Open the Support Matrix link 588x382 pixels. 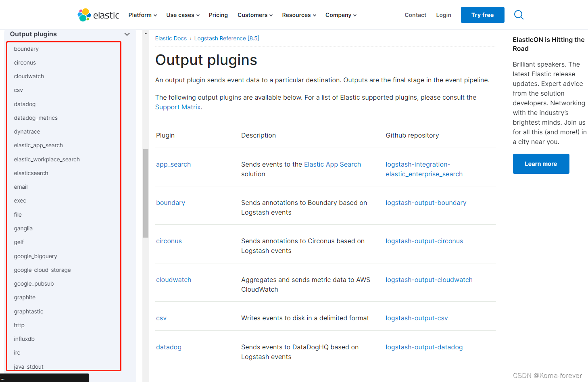pyautogui.click(x=178, y=107)
